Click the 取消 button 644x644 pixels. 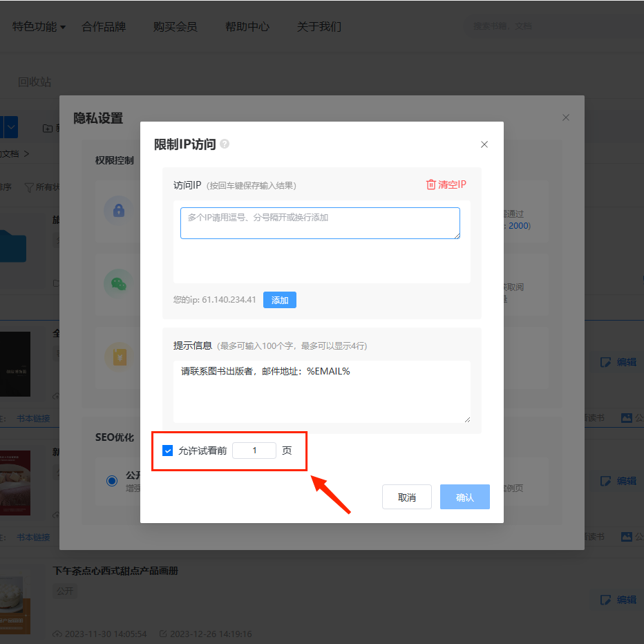[406, 497]
